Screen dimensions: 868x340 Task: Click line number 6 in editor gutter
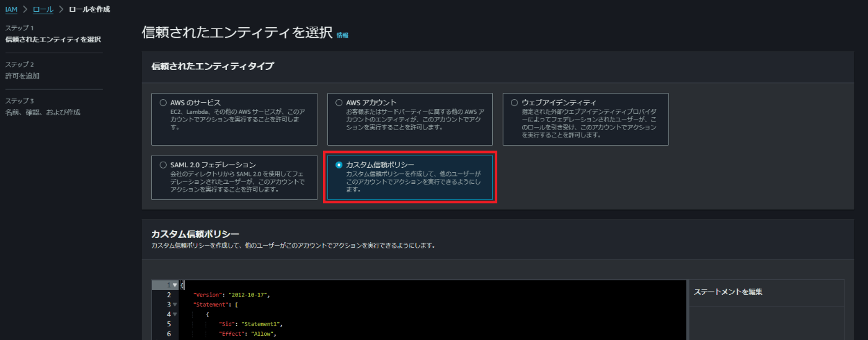point(169,334)
